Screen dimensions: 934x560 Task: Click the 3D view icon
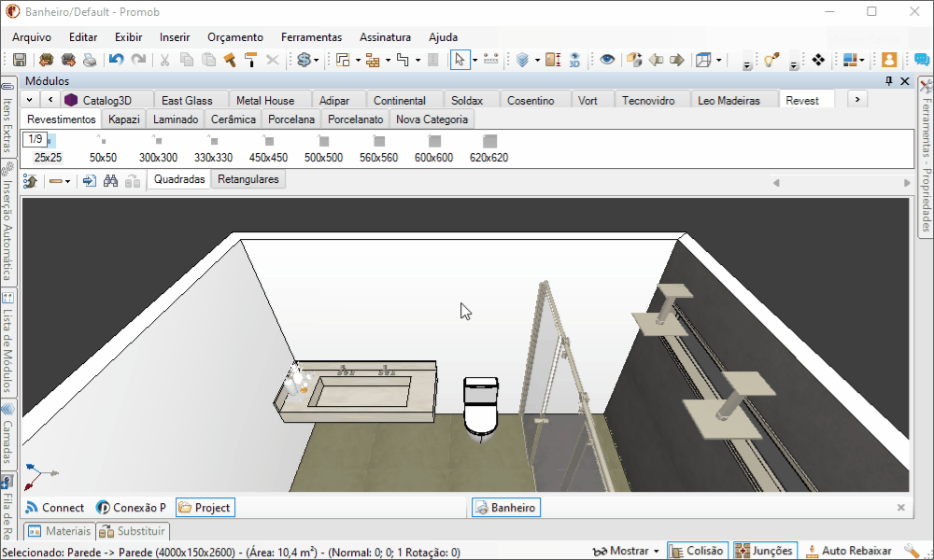click(x=574, y=60)
